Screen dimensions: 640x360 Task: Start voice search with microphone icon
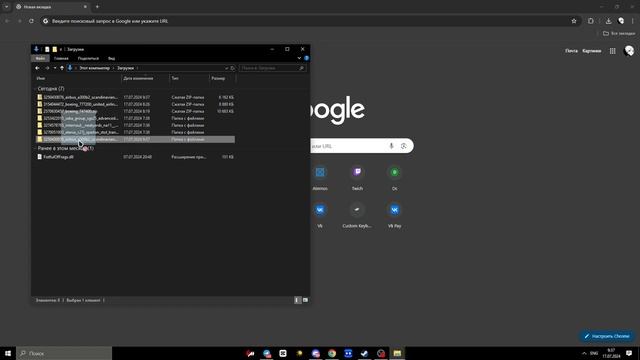point(391,146)
